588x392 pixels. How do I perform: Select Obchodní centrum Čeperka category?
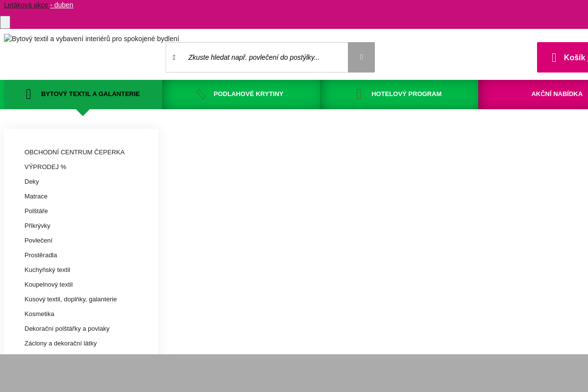[74, 152]
